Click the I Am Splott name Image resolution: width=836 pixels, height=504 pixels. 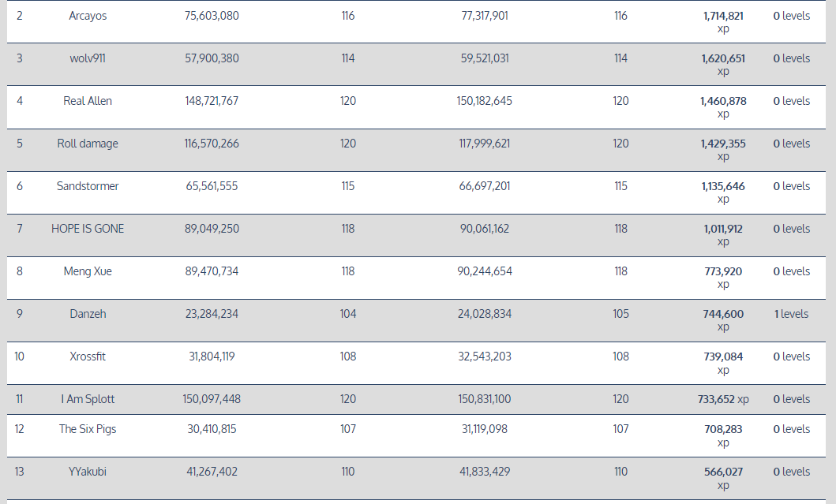[88, 399]
